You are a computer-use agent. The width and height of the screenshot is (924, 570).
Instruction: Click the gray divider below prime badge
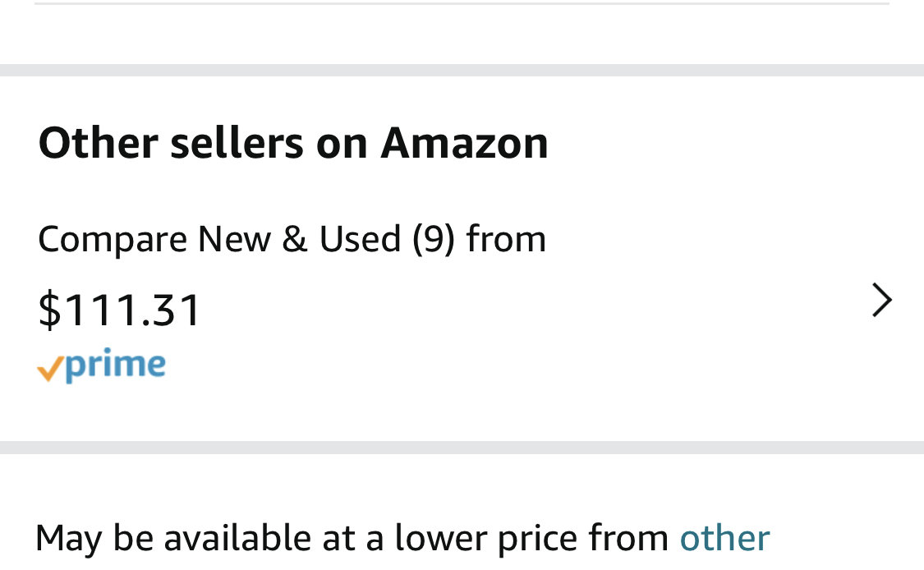(462, 448)
